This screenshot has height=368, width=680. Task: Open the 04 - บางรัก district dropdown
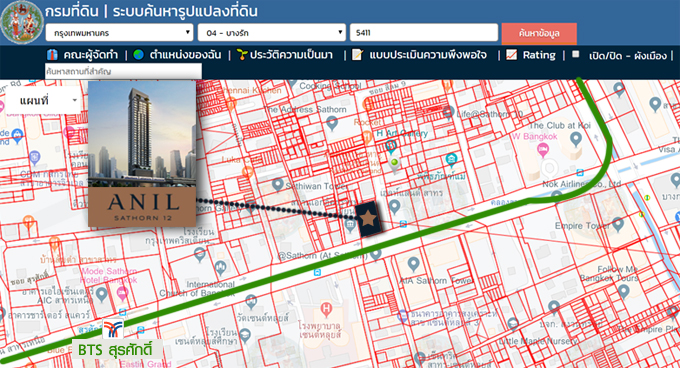pyautogui.click(x=271, y=33)
